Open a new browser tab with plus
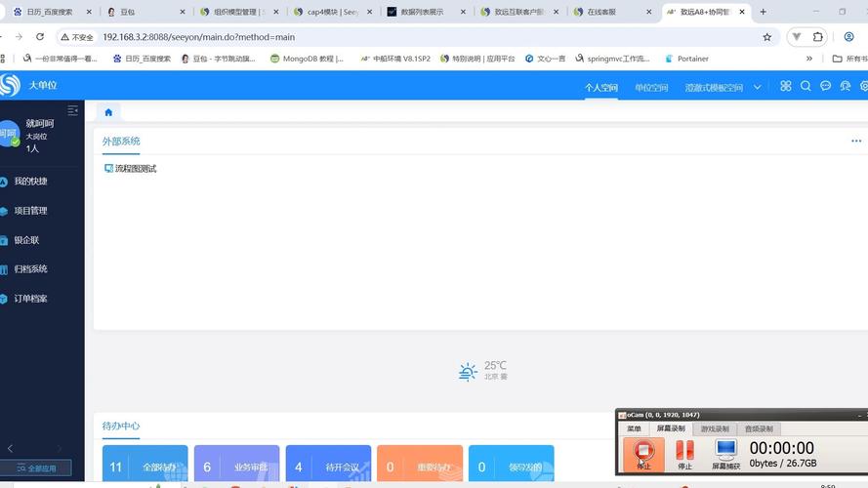 (x=763, y=12)
